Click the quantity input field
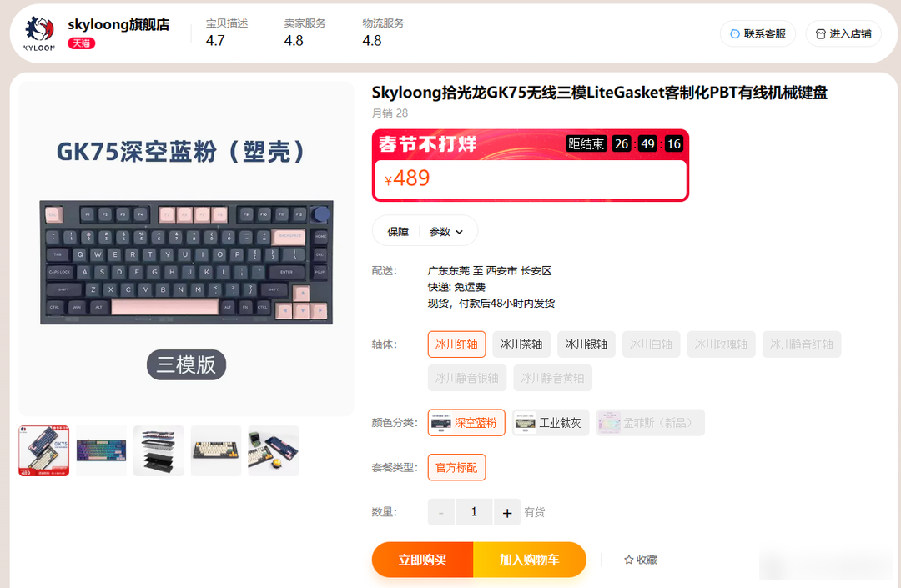 click(474, 512)
